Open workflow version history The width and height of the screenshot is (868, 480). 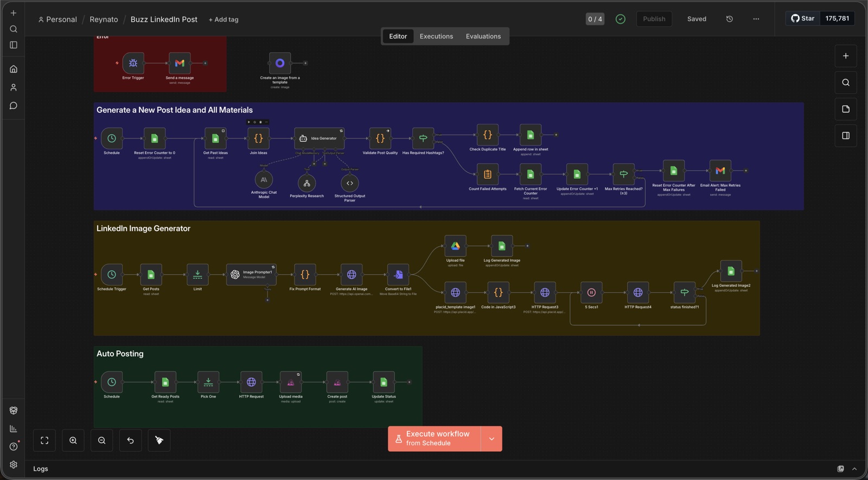click(730, 19)
